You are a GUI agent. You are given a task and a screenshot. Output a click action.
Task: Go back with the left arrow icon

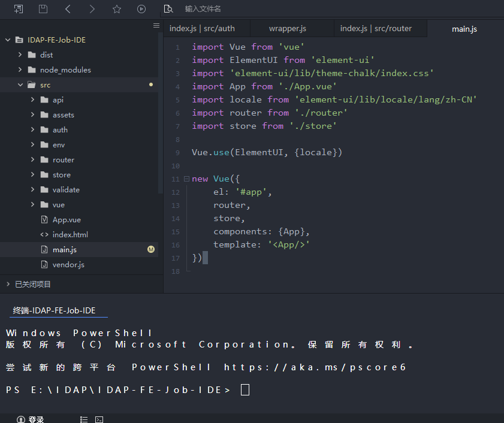click(x=68, y=9)
